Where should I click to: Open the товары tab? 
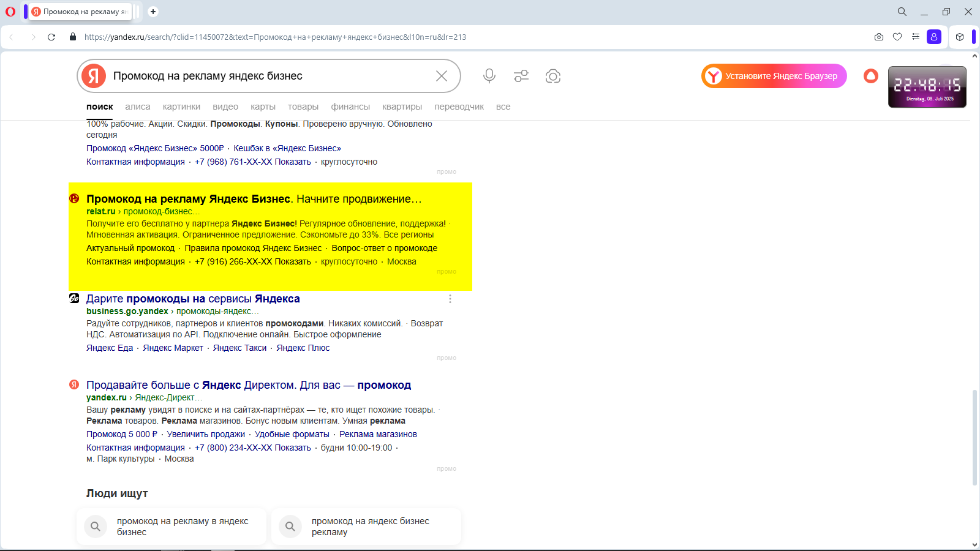tap(303, 107)
